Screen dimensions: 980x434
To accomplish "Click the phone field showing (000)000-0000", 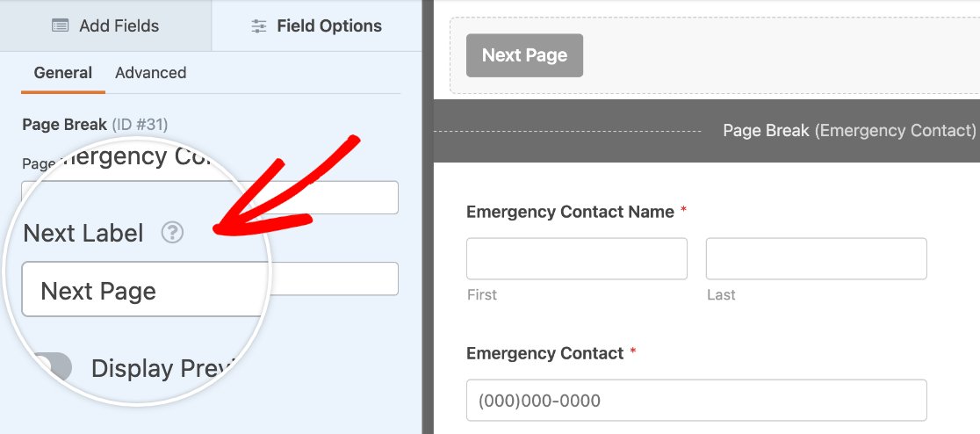I will 696,401.
